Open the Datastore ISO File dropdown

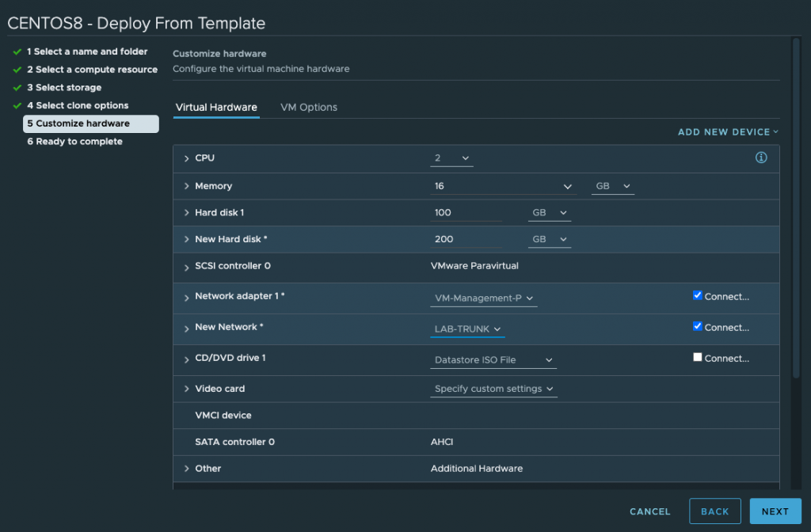[493, 360]
